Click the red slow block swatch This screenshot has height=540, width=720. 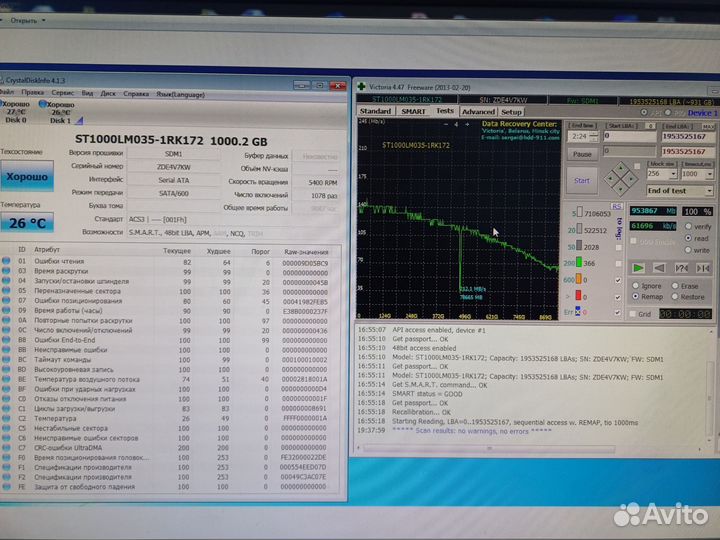578,295
